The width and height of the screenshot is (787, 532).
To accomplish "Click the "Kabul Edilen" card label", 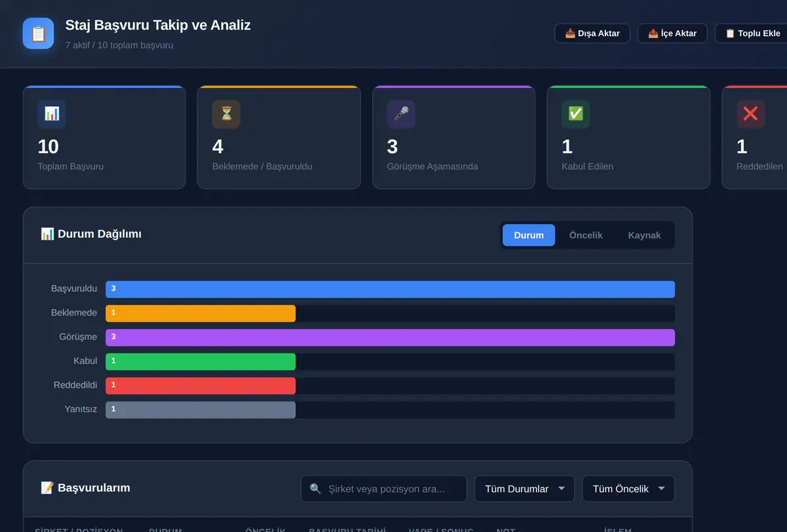I will [588, 167].
